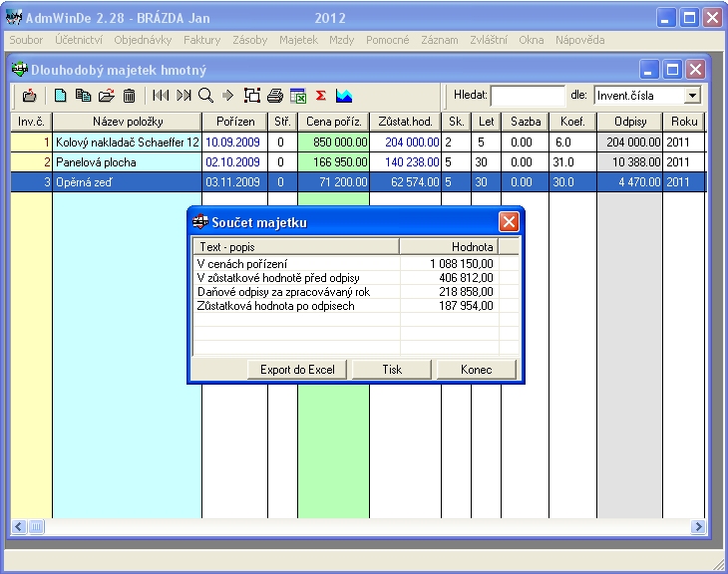Click the Konec button
The height and width of the screenshot is (574, 728).
click(x=477, y=370)
